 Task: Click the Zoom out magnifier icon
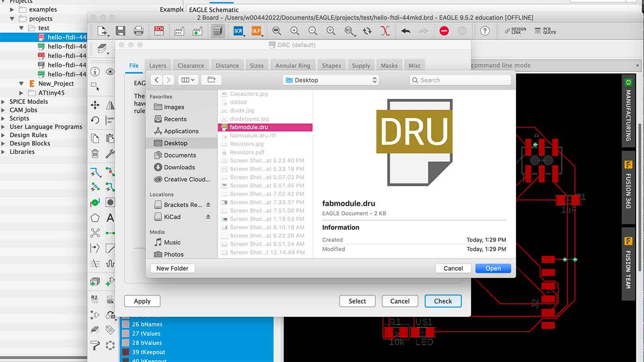point(313,31)
